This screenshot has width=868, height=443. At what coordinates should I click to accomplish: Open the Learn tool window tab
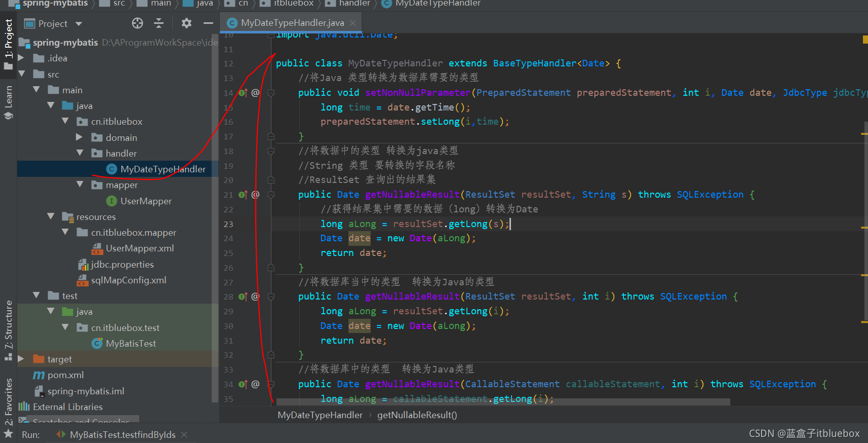8,103
